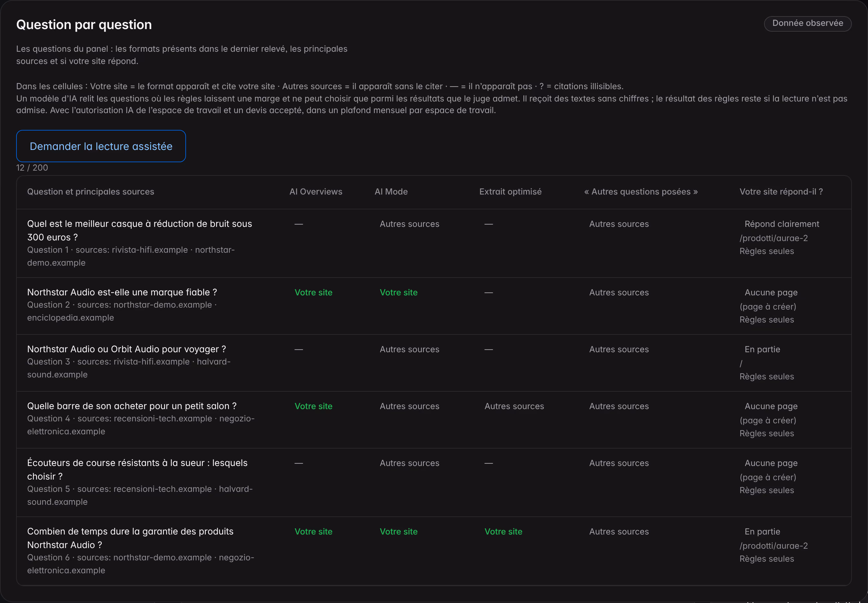Select the AI Mode column header
This screenshot has width=868, height=603.
coord(391,192)
